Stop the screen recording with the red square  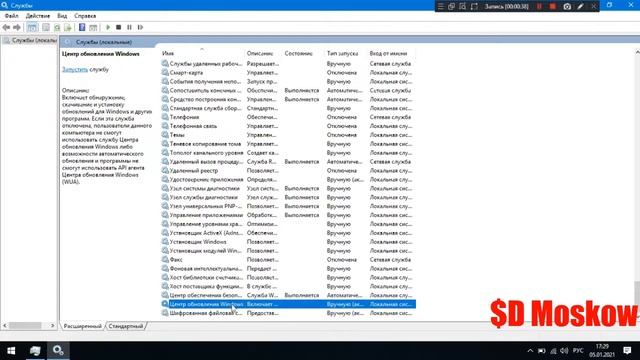click(553, 6)
